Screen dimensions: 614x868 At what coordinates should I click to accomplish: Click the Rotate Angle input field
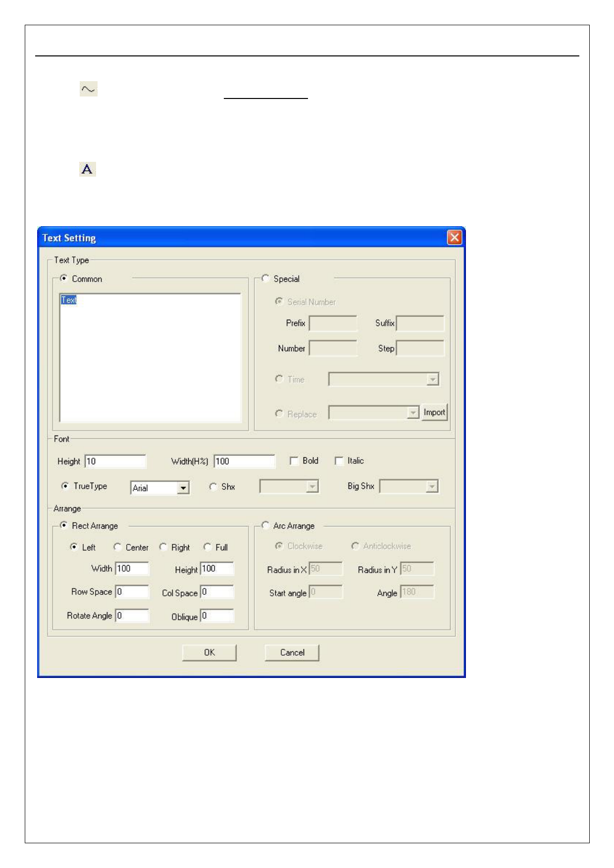coord(132,616)
